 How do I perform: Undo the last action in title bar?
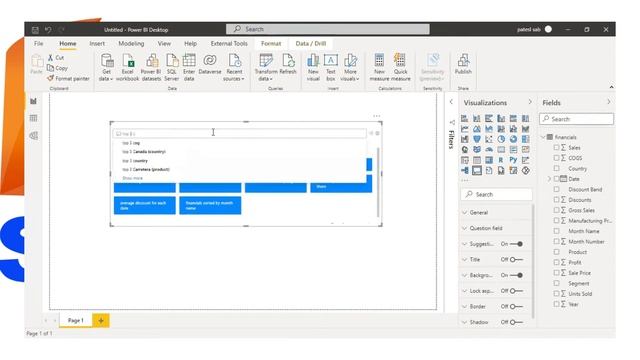pyautogui.click(x=48, y=30)
